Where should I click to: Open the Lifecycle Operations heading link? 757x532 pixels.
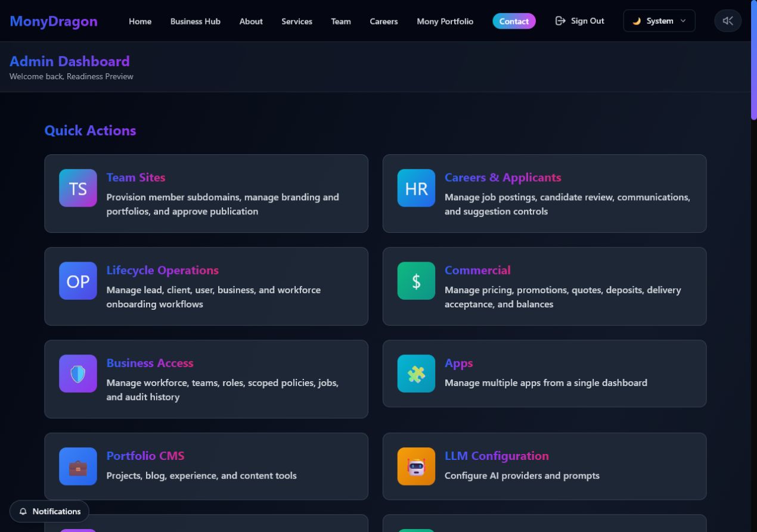click(163, 270)
